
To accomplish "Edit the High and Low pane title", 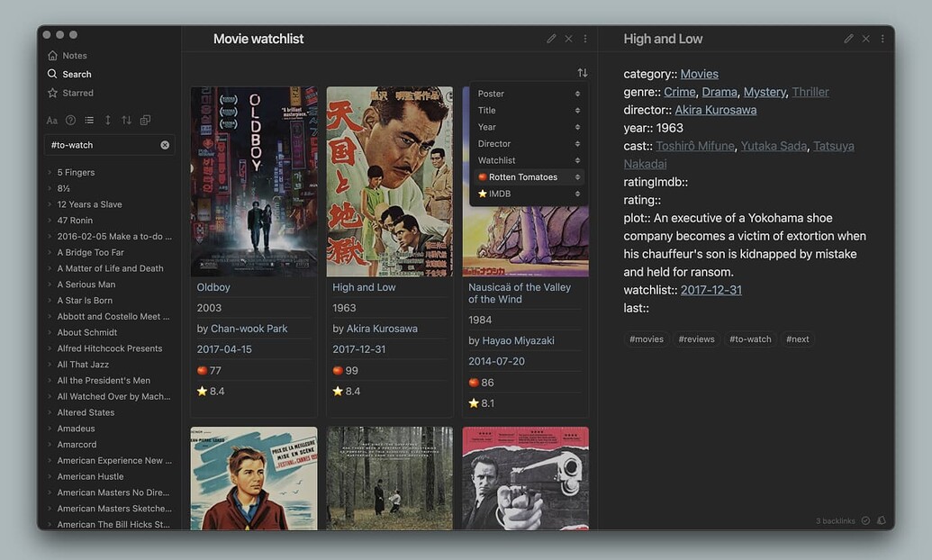I will click(847, 39).
